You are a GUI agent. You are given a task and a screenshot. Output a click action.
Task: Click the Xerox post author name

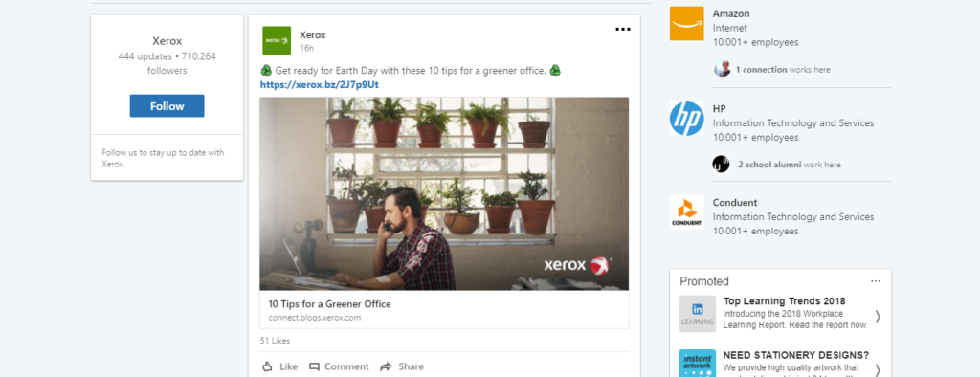313,35
